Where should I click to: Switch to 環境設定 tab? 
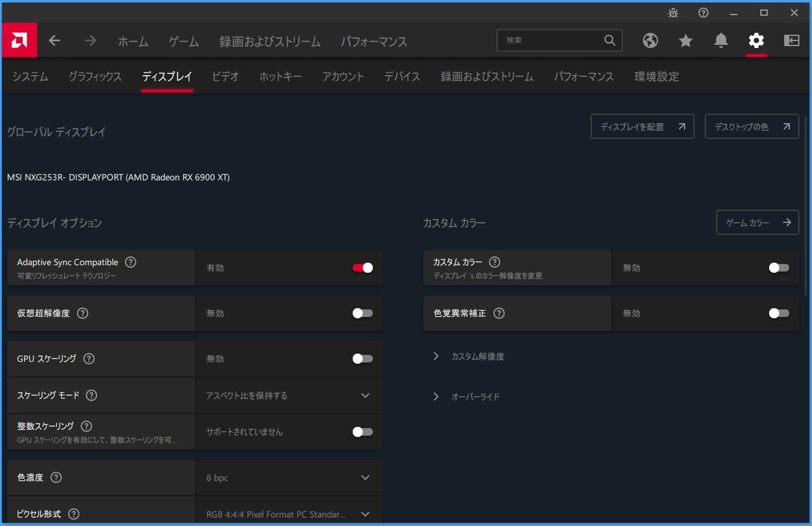(x=657, y=76)
